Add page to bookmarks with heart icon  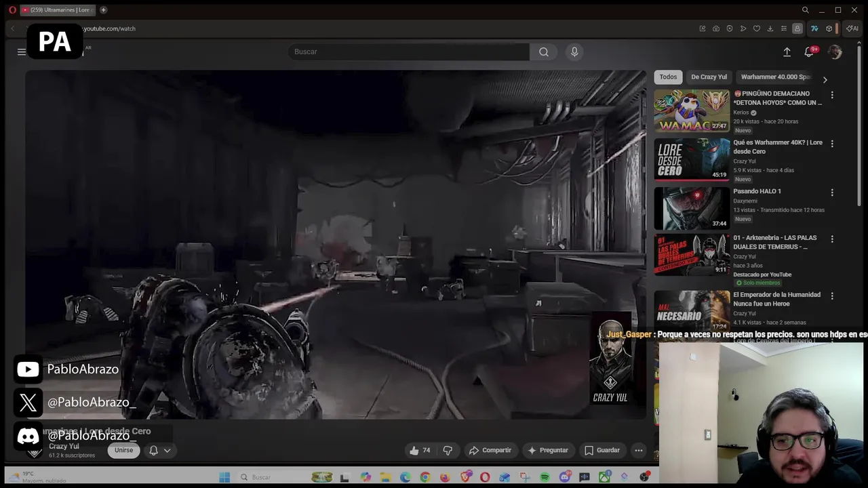click(757, 28)
